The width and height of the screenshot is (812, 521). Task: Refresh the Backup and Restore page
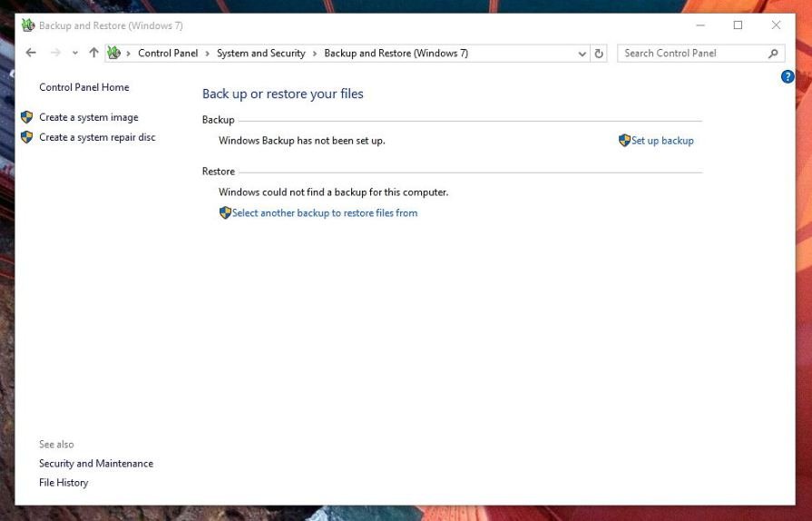(x=599, y=54)
